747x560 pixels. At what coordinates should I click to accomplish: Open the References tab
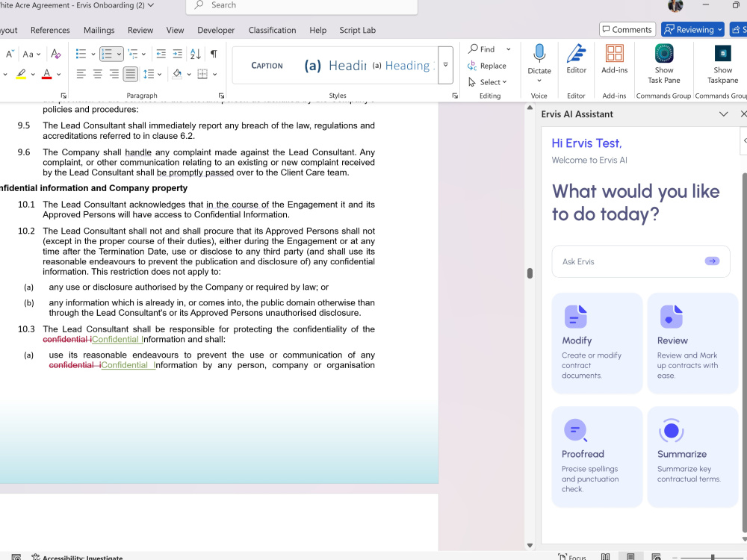[x=50, y=30]
